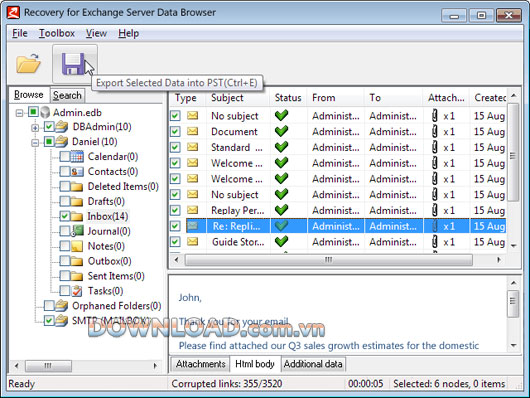Sort by the Attach... column header
The image size is (530, 398).
pyautogui.click(x=446, y=98)
